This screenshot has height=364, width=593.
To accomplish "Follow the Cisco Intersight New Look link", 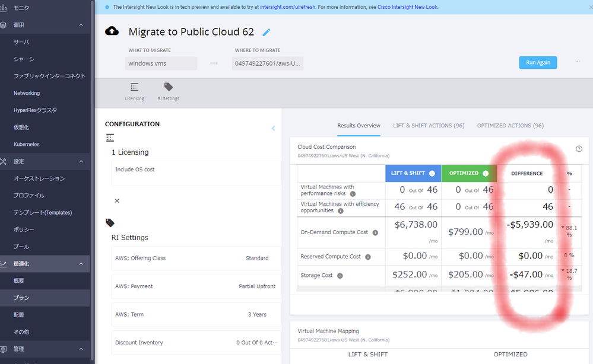I will click(407, 7).
